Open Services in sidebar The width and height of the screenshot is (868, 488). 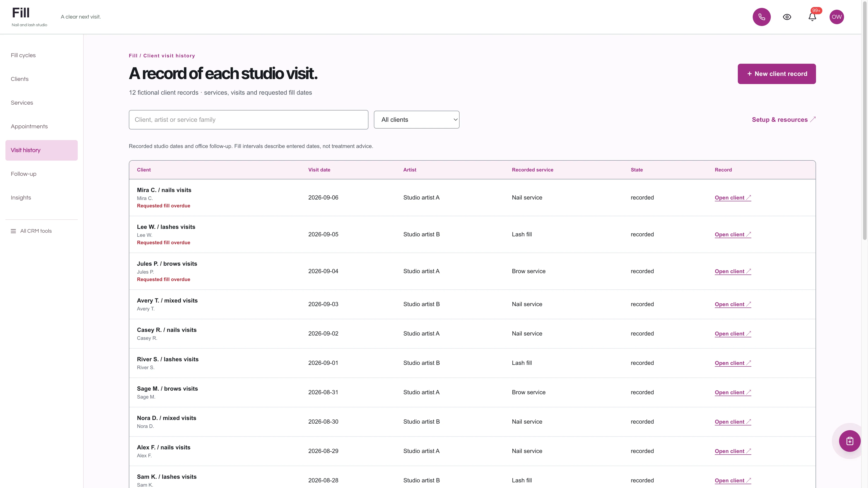pyautogui.click(x=41, y=103)
